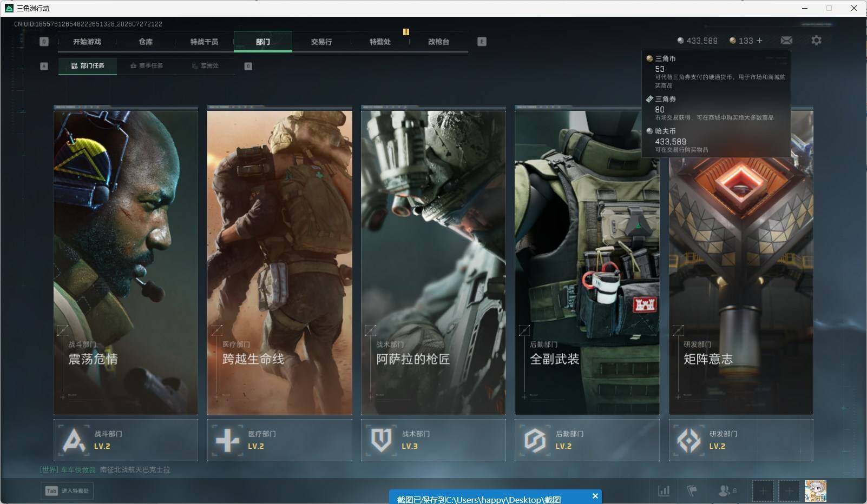
Task: Click the second empty squad slot plus
Action: coord(789,491)
